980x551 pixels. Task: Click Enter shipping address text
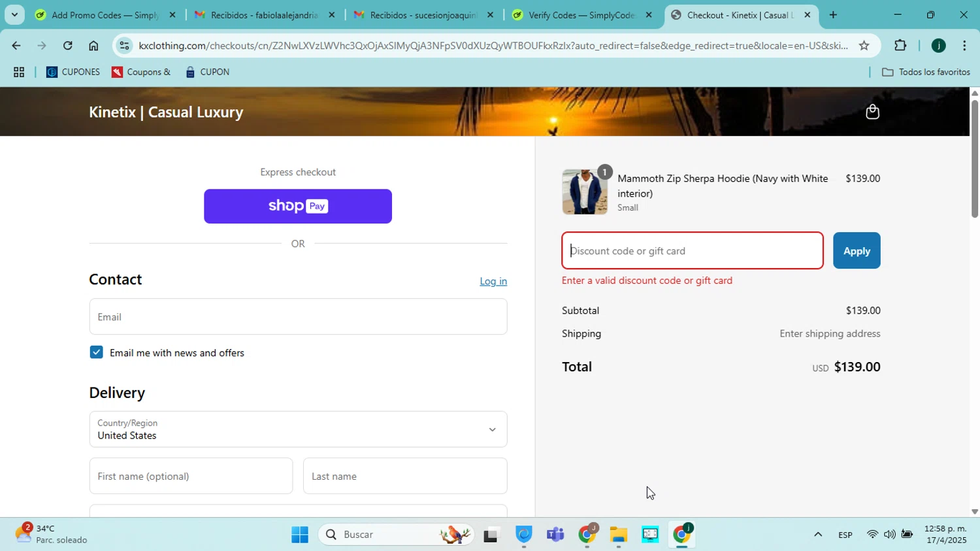coord(830,333)
